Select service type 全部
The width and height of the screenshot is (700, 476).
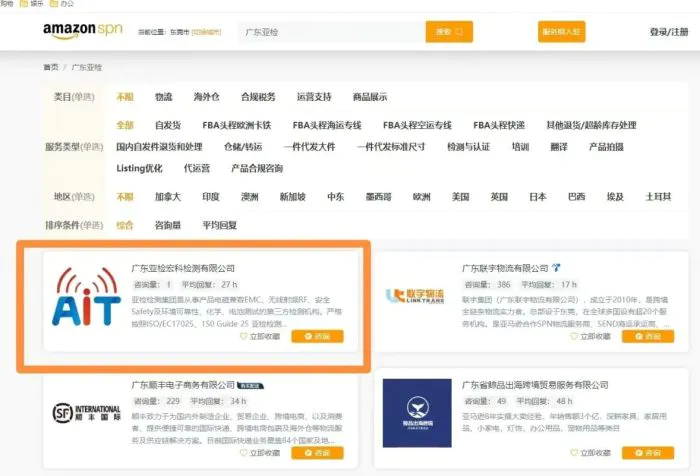coord(125,125)
